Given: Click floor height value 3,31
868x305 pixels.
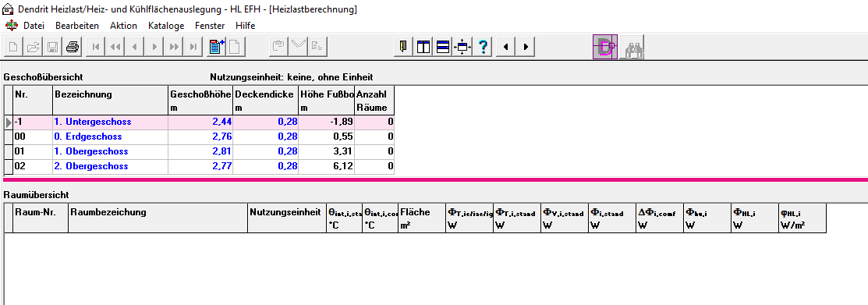Looking at the screenshot, I should (x=327, y=151).
